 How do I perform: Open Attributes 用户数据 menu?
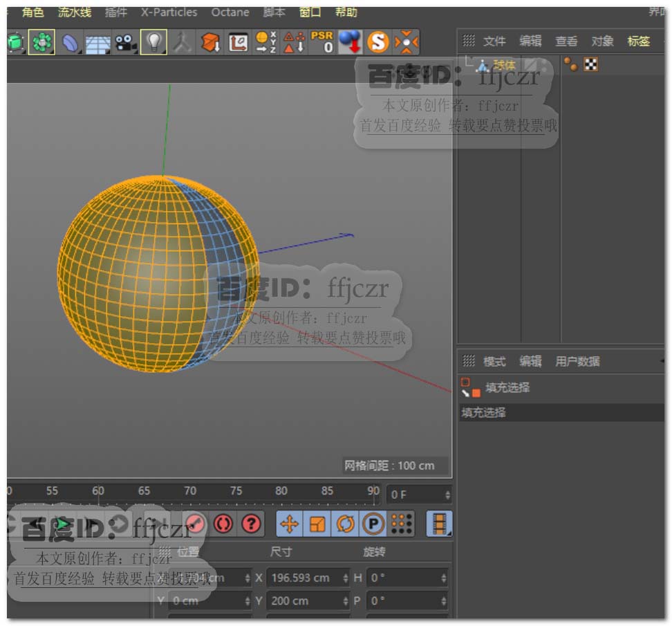(x=577, y=362)
